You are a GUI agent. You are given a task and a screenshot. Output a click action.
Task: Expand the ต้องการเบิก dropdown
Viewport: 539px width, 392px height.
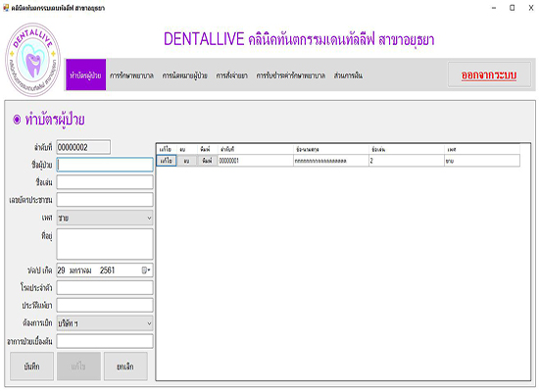105,323
